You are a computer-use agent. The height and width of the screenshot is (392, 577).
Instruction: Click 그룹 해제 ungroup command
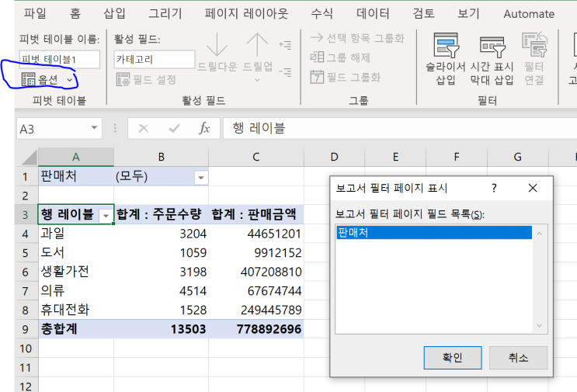(340, 57)
